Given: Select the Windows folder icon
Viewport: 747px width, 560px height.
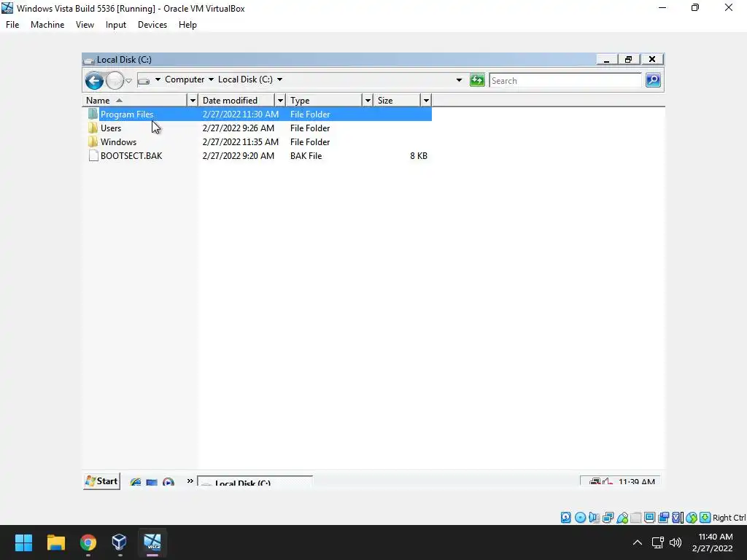Looking at the screenshot, I should coord(93,142).
